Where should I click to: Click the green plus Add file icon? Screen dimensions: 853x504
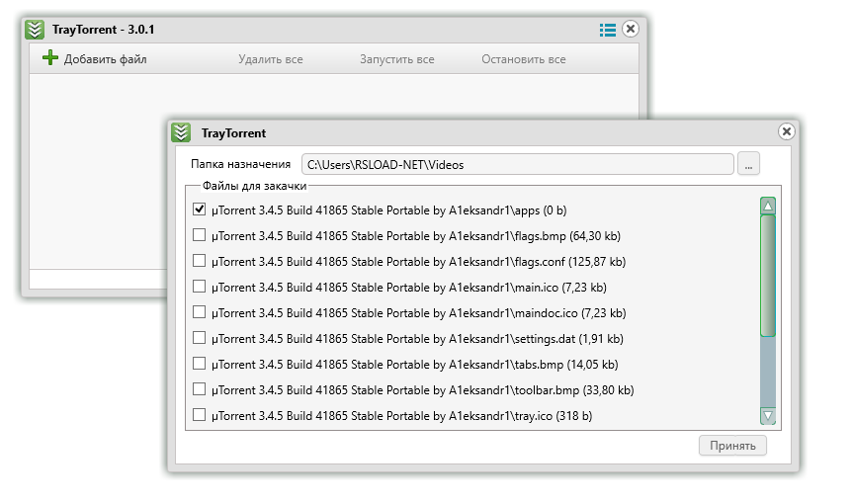tap(50, 58)
